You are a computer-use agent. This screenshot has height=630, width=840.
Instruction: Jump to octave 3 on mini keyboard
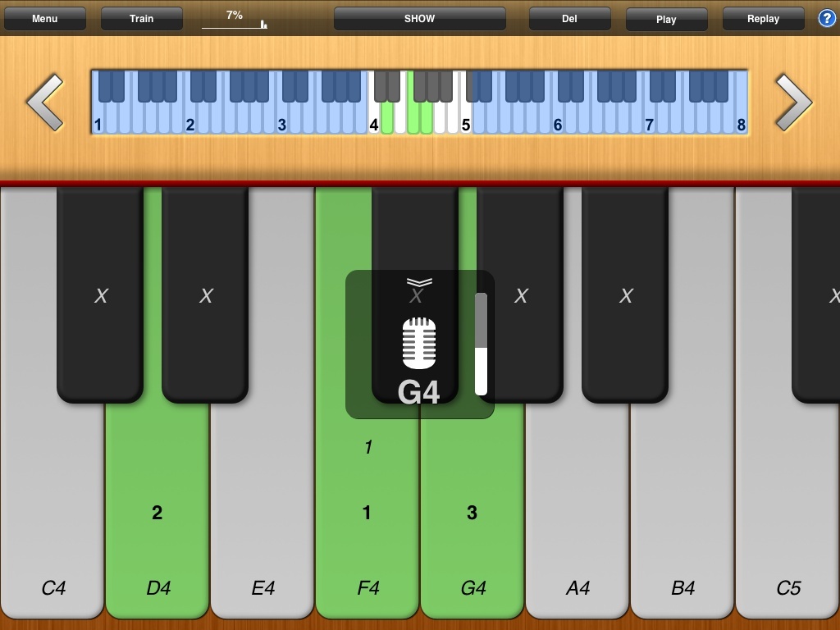[x=282, y=125]
